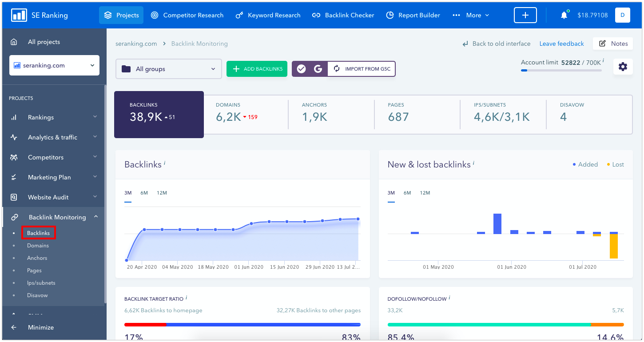644x342 pixels.
Task: Select 6M range in Backlinks chart
Action: (x=144, y=193)
